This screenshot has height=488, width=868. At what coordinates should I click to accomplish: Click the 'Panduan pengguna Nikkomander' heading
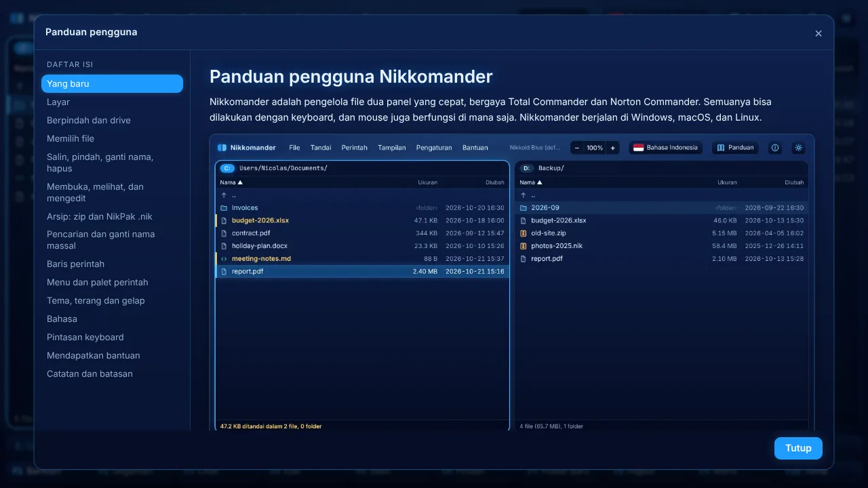pos(351,77)
